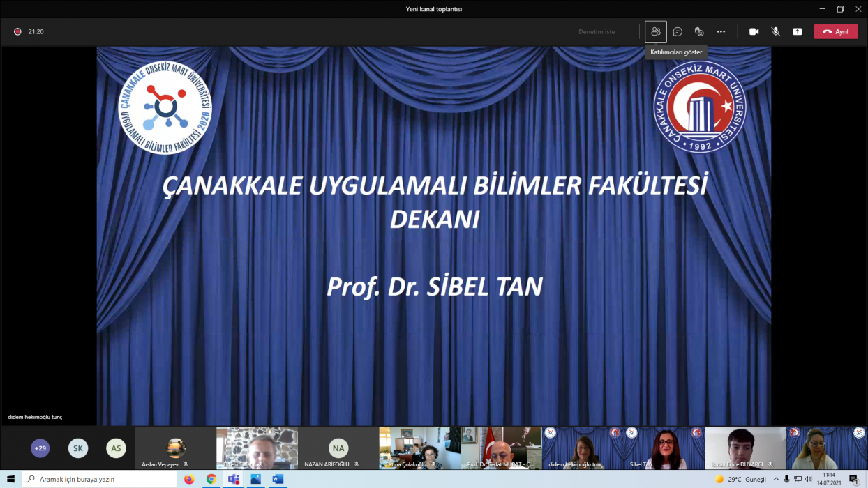Select the AS participant avatar
868x488 pixels.
pos(116,448)
